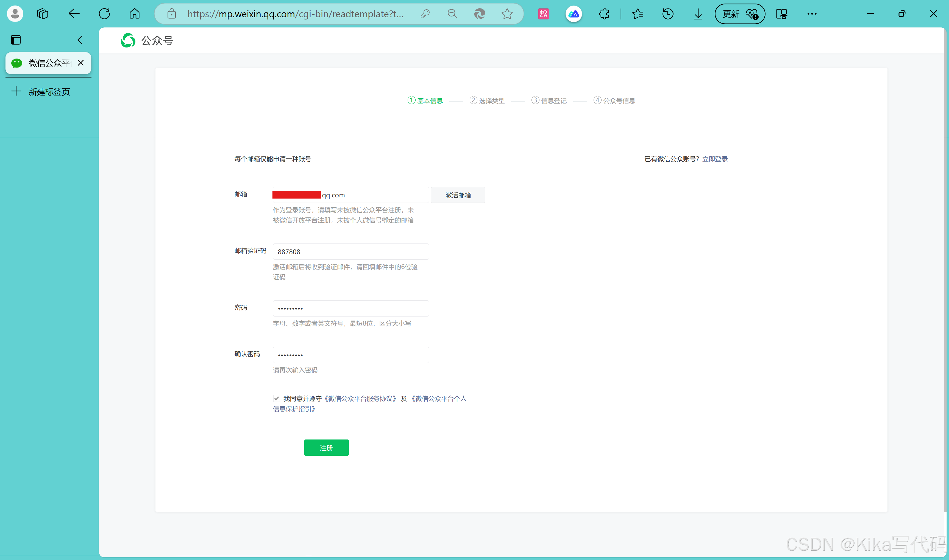
Task: Open the favorites list star icon
Action: click(638, 14)
